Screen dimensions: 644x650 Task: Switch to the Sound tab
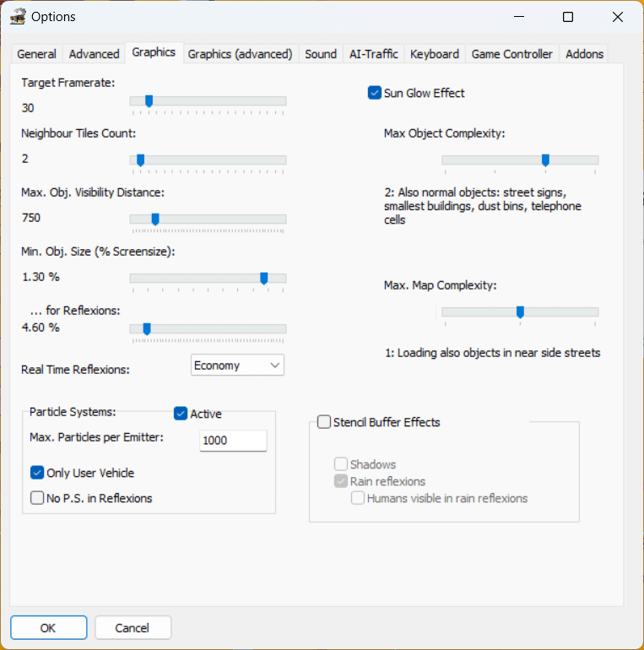pyautogui.click(x=321, y=54)
